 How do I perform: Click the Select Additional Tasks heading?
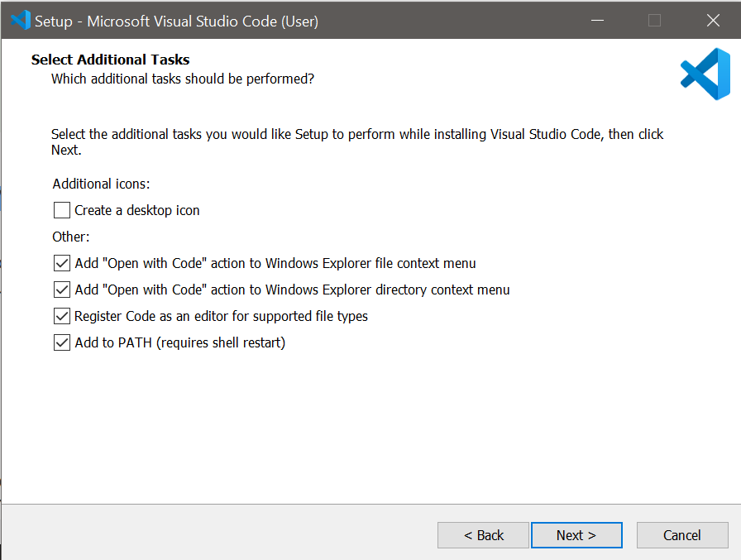[x=110, y=60]
